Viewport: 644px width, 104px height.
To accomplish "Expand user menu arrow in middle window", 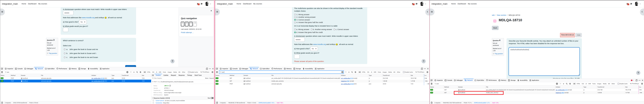I will pos(425,4).
